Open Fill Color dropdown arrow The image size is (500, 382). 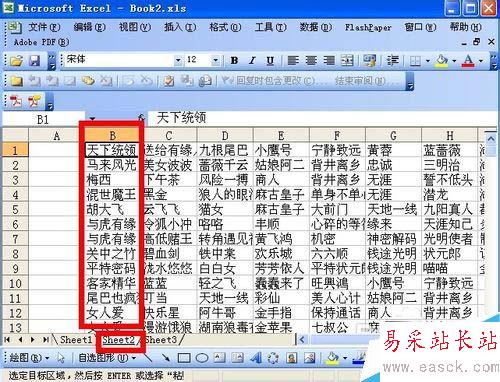coord(454,61)
